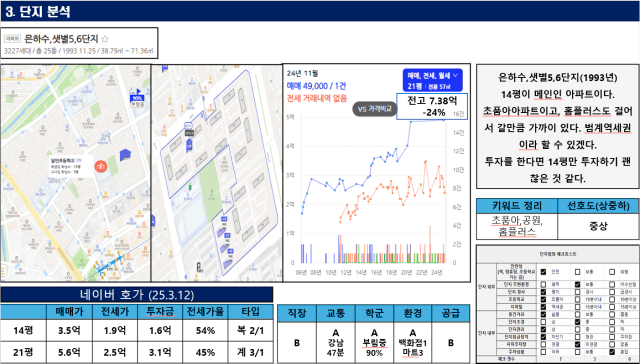Click the blue complex marker on the right map

(189, 145)
